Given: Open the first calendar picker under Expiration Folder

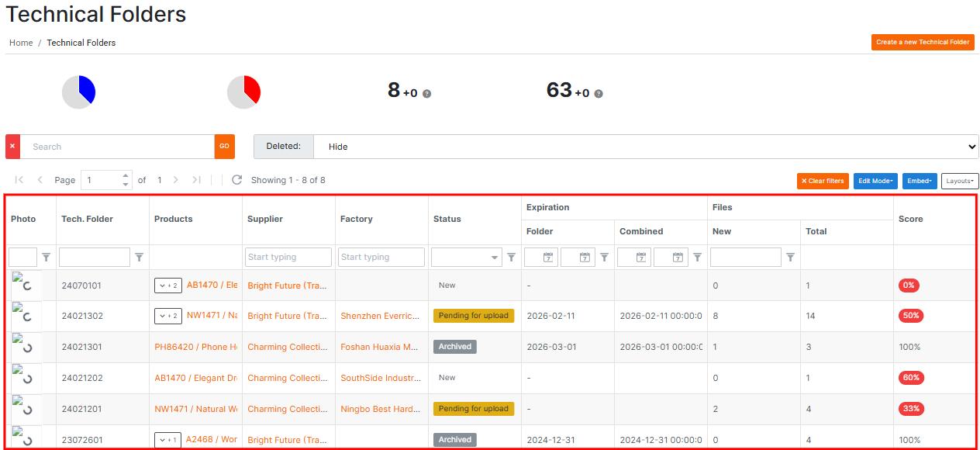Looking at the screenshot, I should [548, 258].
